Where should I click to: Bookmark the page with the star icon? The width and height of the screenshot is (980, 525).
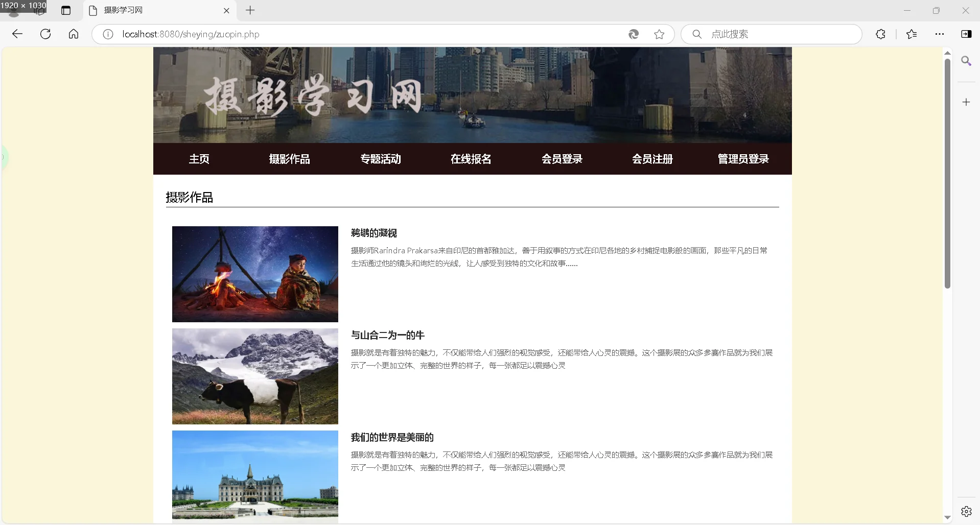pyautogui.click(x=659, y=34)
